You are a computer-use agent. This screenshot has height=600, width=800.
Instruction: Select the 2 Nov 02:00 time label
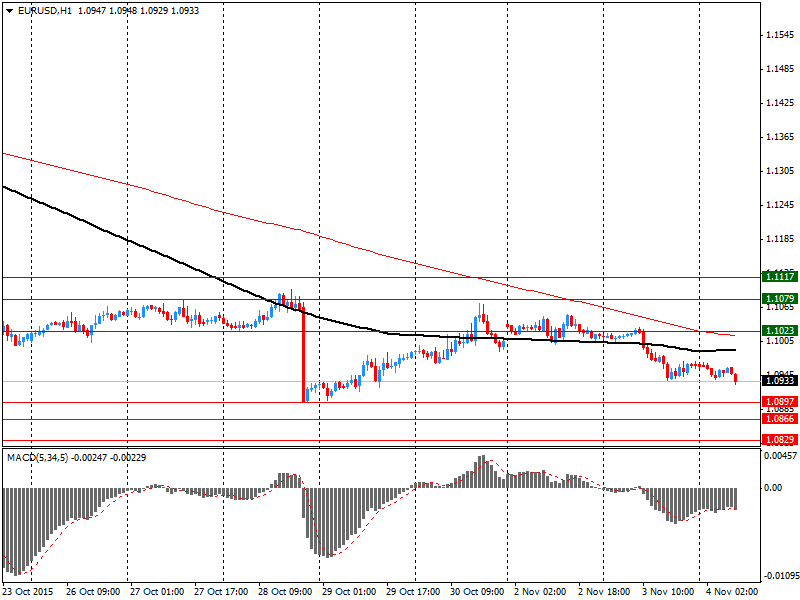[x=540, y=592]
